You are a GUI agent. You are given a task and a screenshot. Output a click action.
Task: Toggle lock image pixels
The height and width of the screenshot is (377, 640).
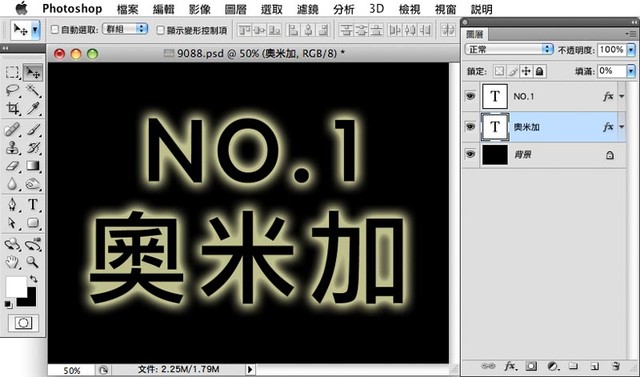pyautogui.click(x=513, y=71)
